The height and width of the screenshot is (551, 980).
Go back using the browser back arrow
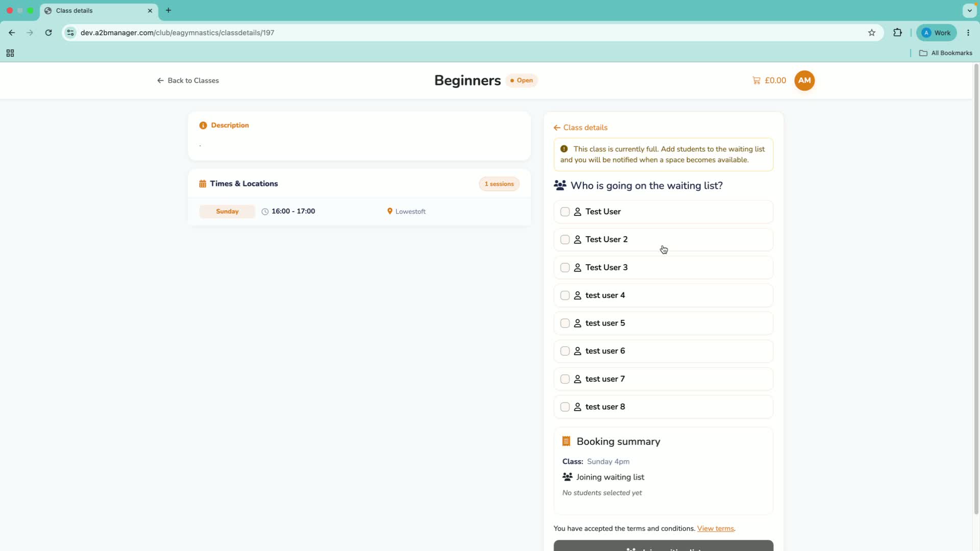tap(12, 33)
